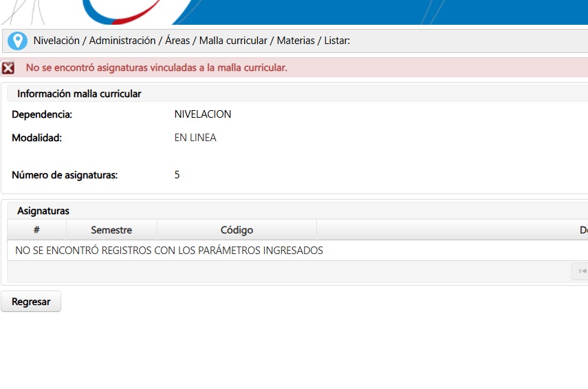Click the Número de asignaturas label
This screenshot has width=588, height=389.
tap(65, 175)
